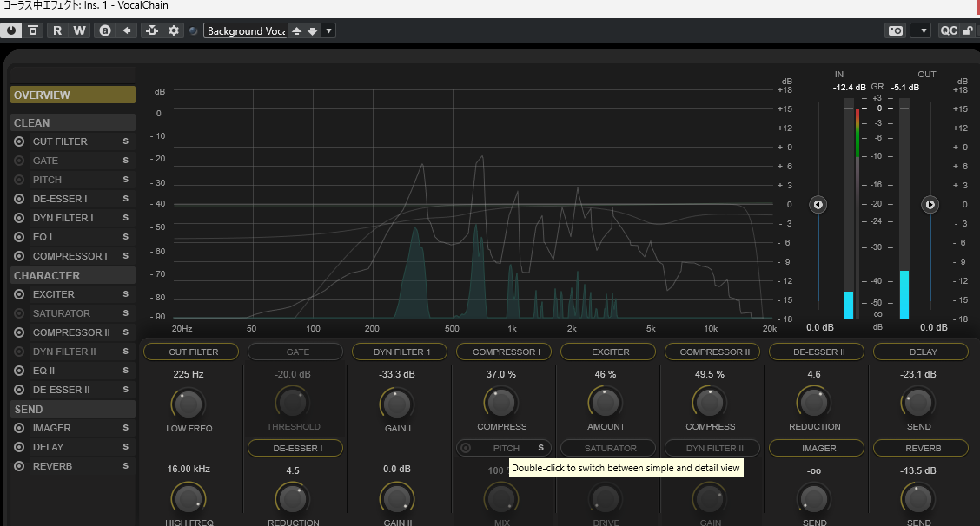This screenshot has height=526, width=980.
Task: Solo the EQ I module
Action: coord(126,237)
